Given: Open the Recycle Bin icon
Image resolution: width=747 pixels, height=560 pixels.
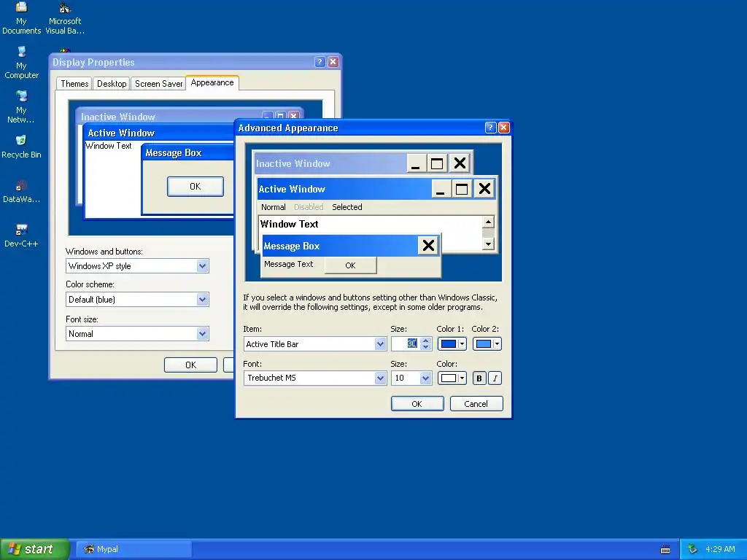Looking at the screenshot, I should coord(21,147).
